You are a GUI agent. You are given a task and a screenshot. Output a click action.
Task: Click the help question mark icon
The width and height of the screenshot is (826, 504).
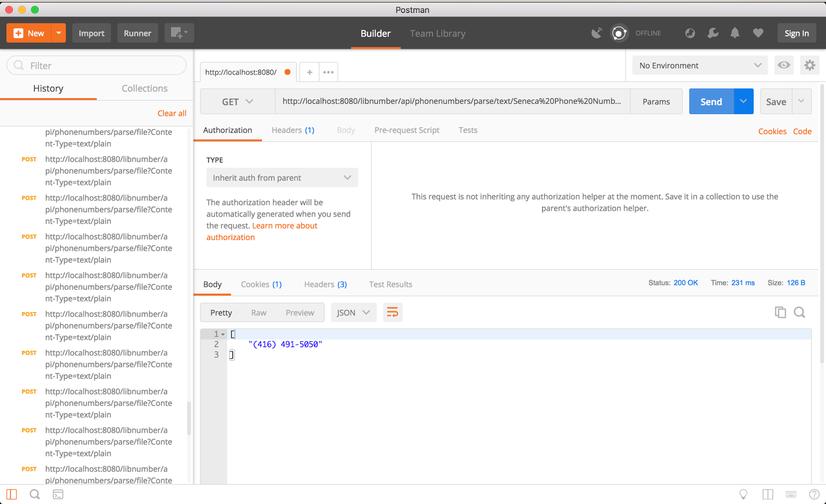pos(815,494)
